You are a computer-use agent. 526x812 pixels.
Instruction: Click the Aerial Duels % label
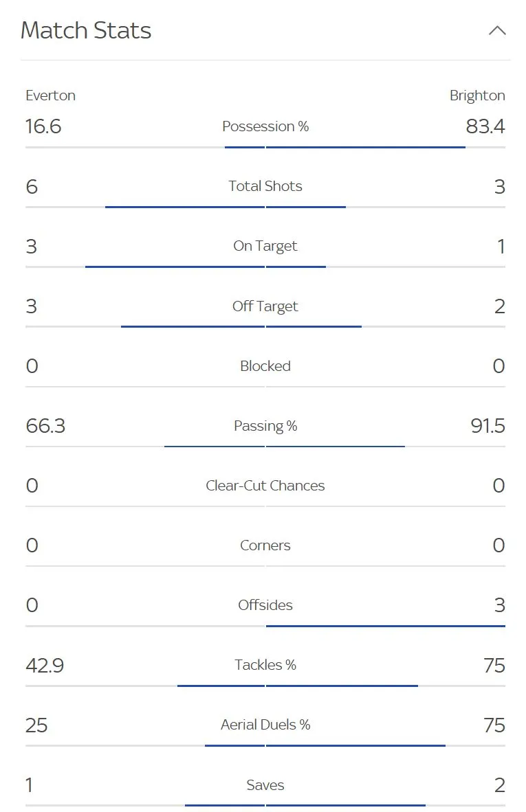[x=265, y=725]
